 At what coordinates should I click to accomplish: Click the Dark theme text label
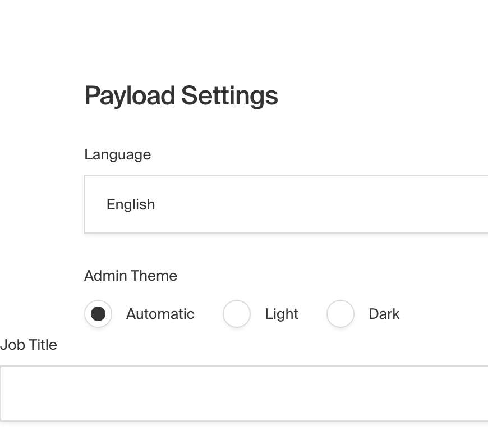click(x=384, y=314)
